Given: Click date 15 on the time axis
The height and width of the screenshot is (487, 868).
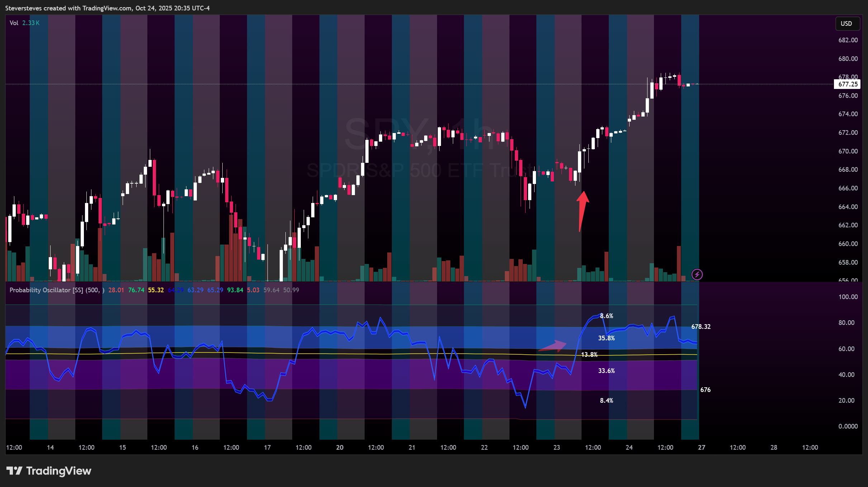Looking at the screenshot, I should pos(122,448).
